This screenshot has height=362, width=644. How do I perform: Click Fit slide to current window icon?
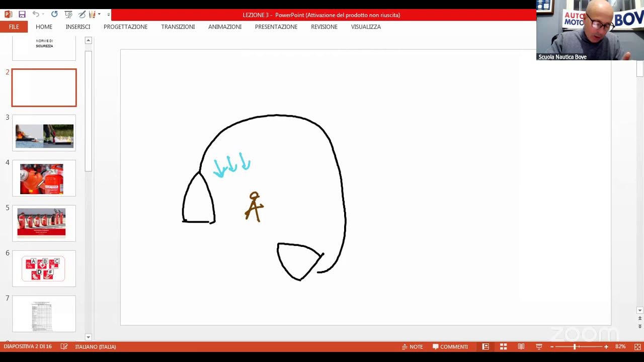coord(637,346)
